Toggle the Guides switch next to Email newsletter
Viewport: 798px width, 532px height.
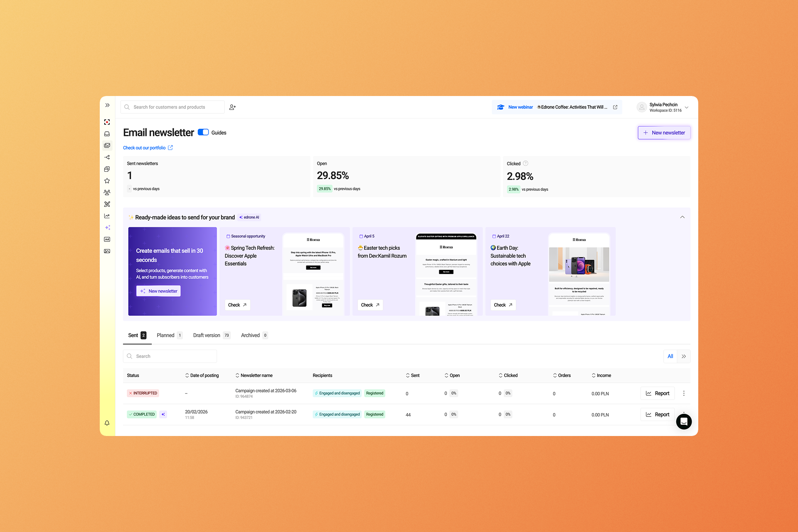pos(203,132)
